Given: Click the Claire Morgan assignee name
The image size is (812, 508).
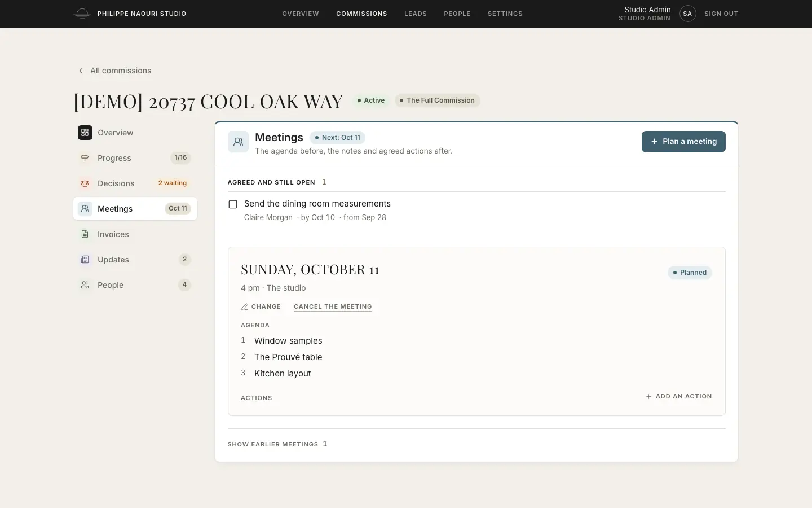Looking at the screenshot, I should [268, 218].
